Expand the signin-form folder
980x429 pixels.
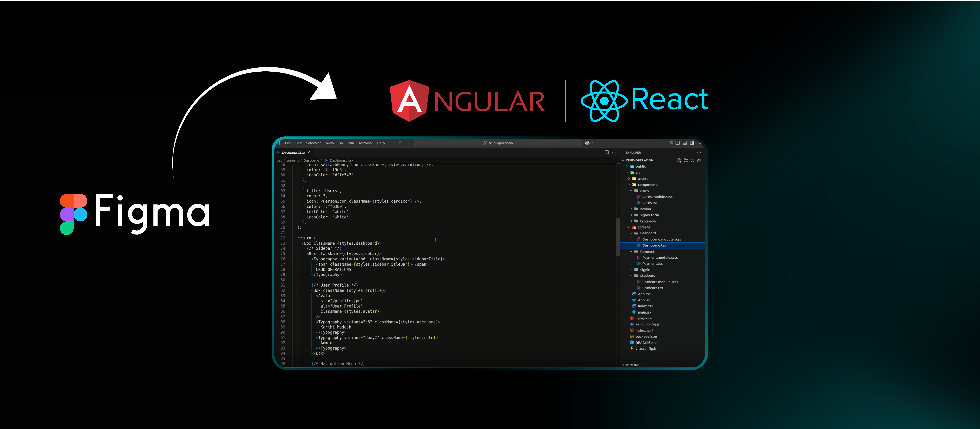(663, 215)
